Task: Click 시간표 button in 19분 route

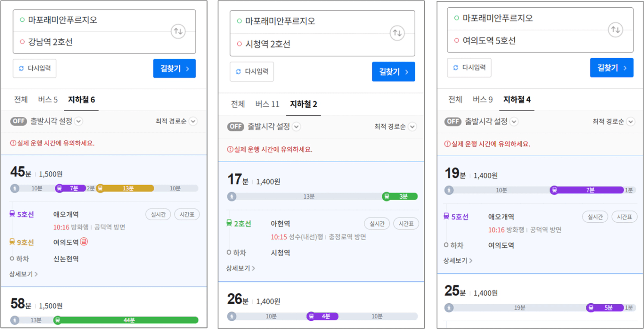Action: [x=624, y=217]
